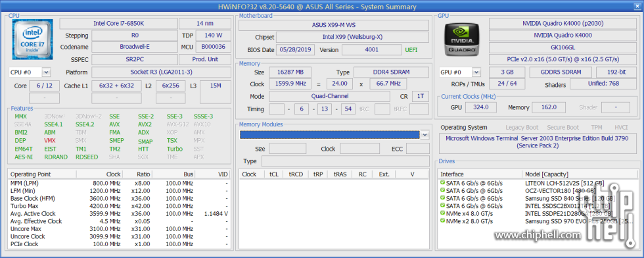Click the Intel Core i7-6850K name field
Viewport: 644px width, 258px height.
(119, 24)
